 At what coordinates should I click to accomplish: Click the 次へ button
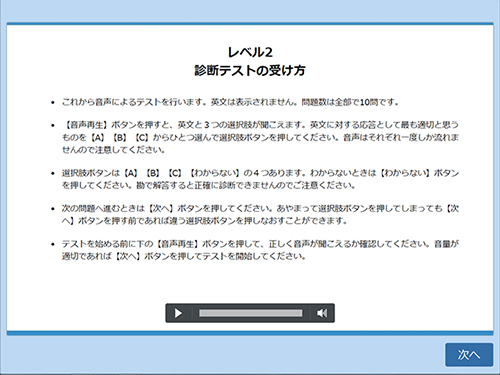coord(469,355)
